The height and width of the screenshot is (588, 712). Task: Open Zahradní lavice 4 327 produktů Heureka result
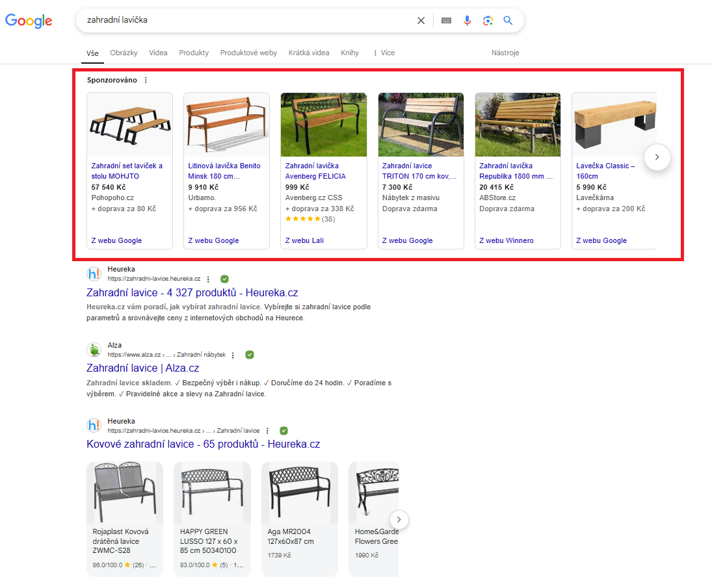click(x=192, y=292)
